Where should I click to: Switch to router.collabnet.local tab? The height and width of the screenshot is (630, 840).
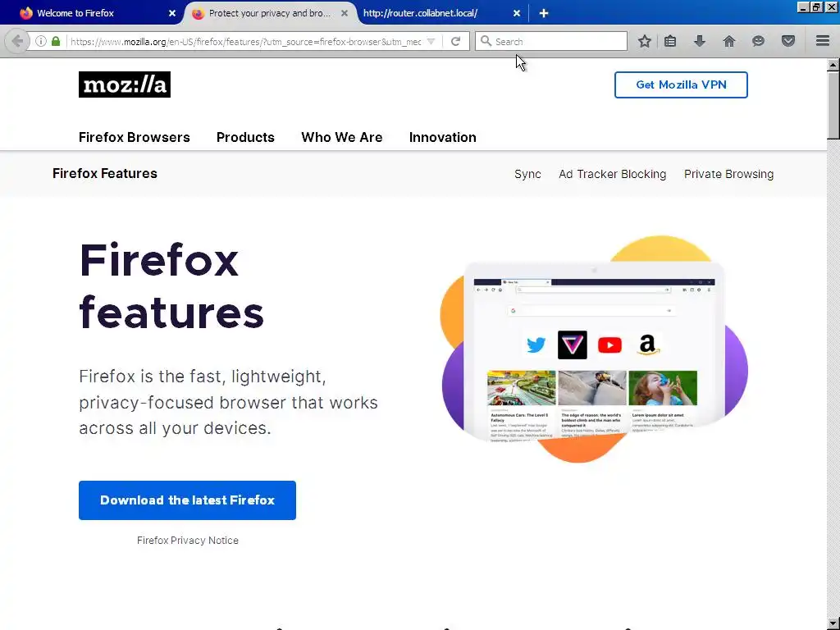[440, 13]
